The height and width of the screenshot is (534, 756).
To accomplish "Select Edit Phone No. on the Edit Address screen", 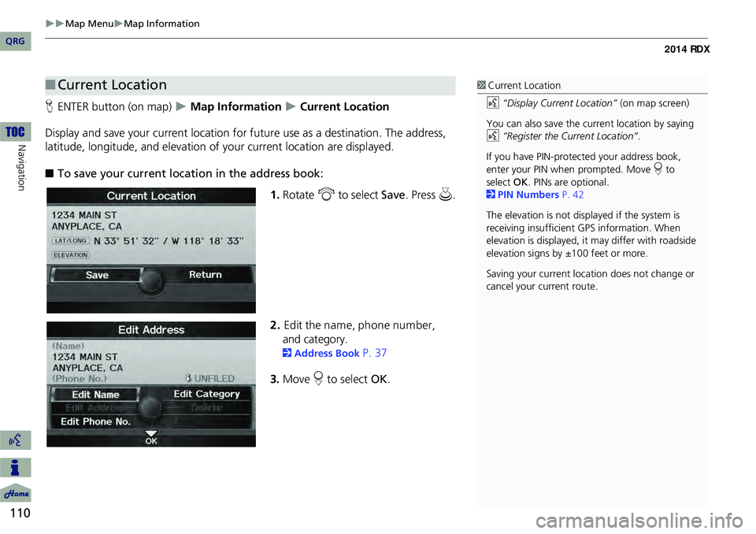I will [x=95, y=421].
